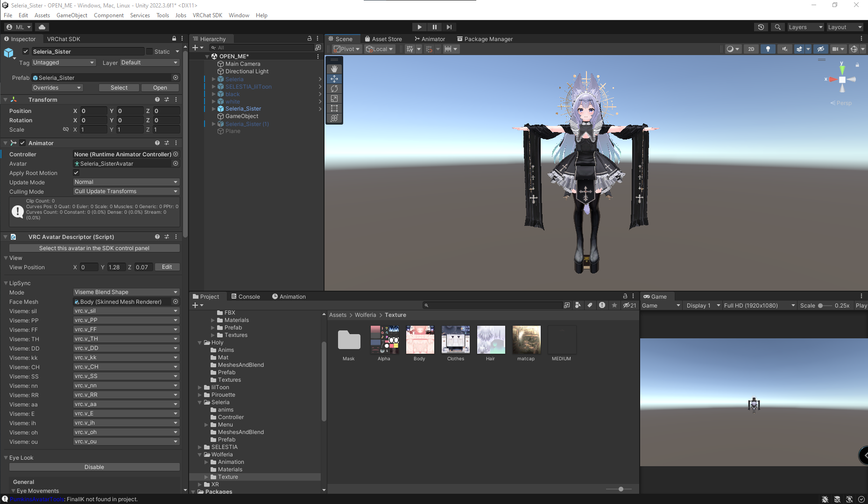Toggle scene audio mute icon

tap(785, 49)
